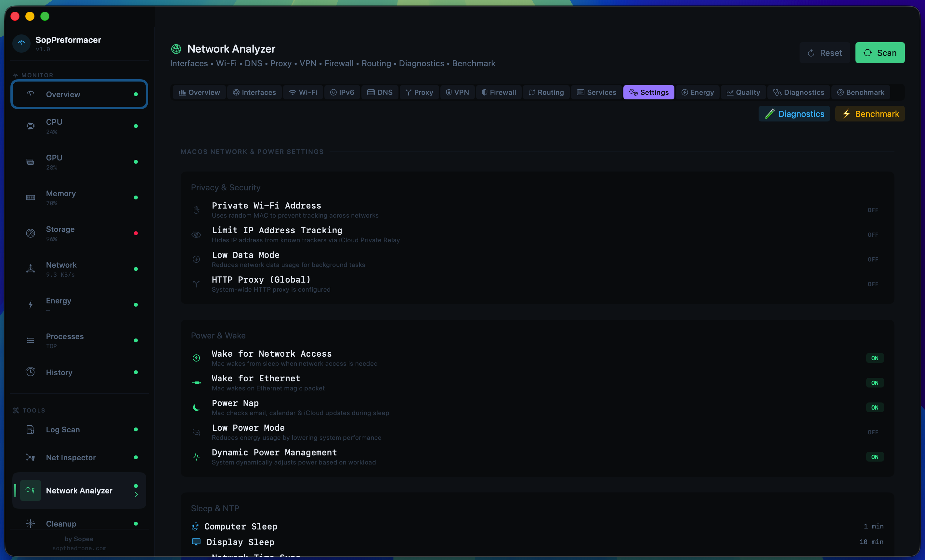Open the IPv6 tab

342,92
